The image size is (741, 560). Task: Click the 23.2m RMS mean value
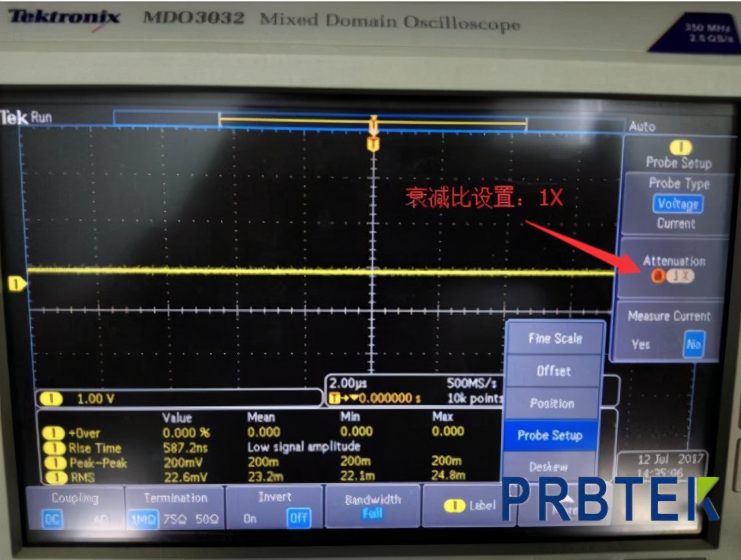coord(265,477)
